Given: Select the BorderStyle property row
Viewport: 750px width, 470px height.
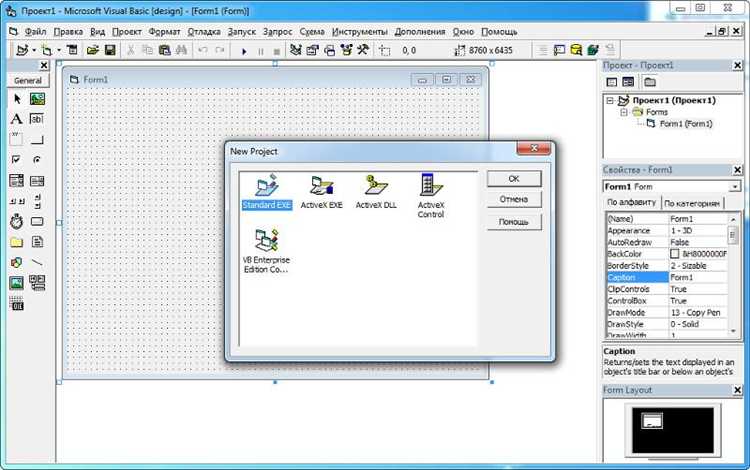Looking at the screenshot, I should click(x=667, y=266).
